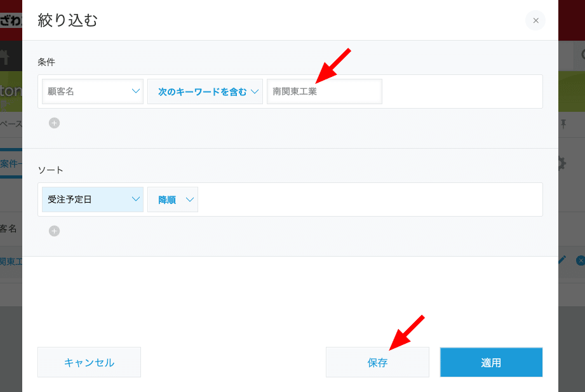The width and height of the screenshot is (585, 392).
Task: Change sort direction via the 降順 dropdown
Action: 172,199
